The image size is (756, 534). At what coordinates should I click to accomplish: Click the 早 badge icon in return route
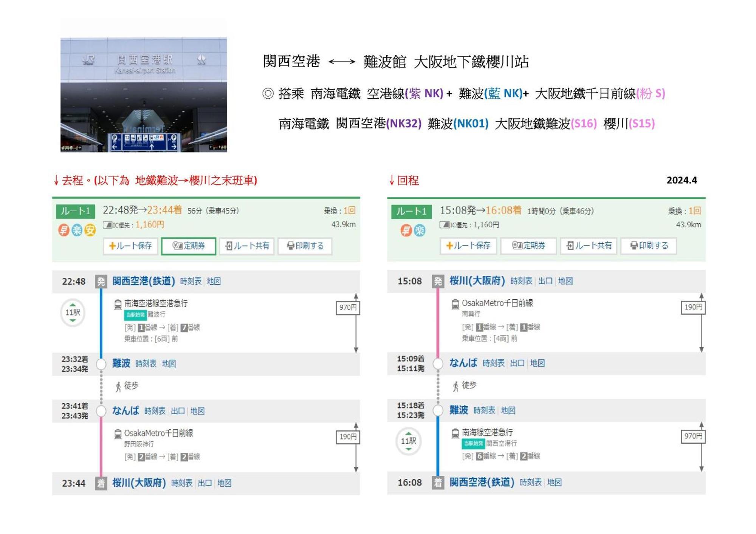click(x=406, y=230)
